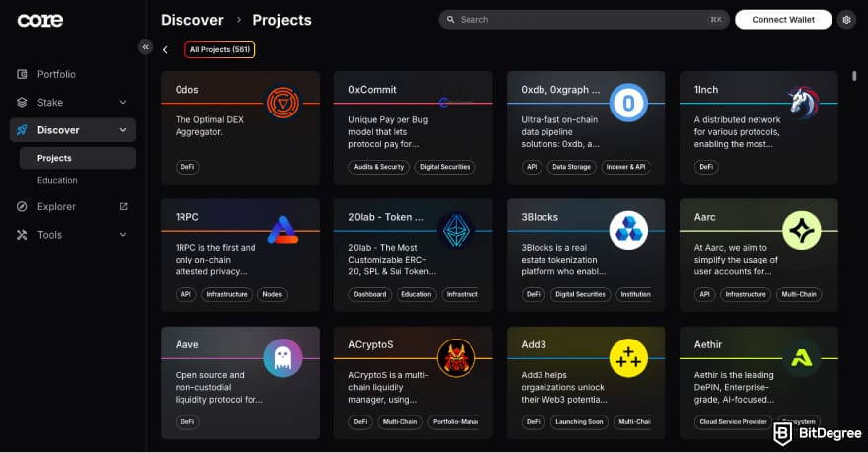Click Portfolio-Management tag on ACryptoS card
This screenshot has width=868, height=453.
tap(455, 422)
